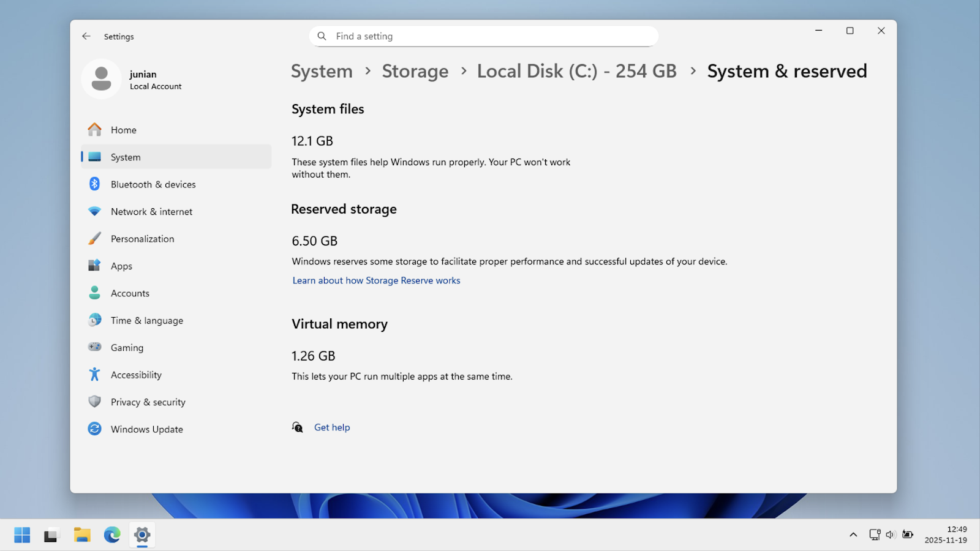Click the Gaming controller icon

pos(94,347)
